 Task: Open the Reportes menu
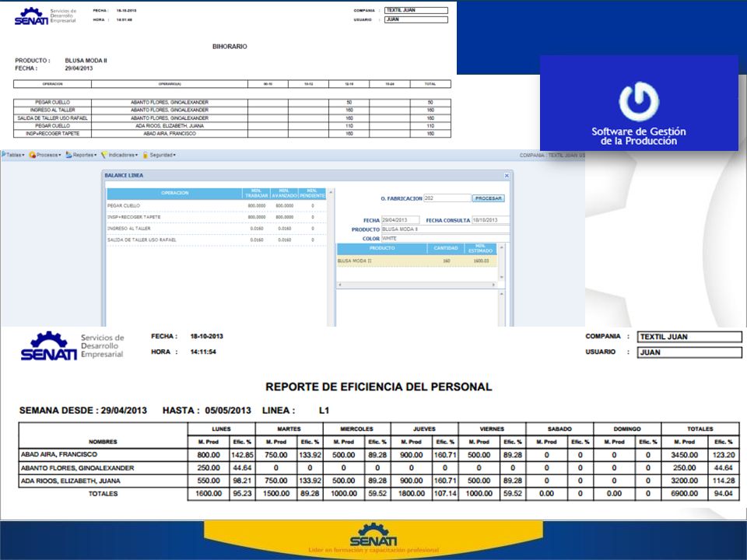point(81,155)
